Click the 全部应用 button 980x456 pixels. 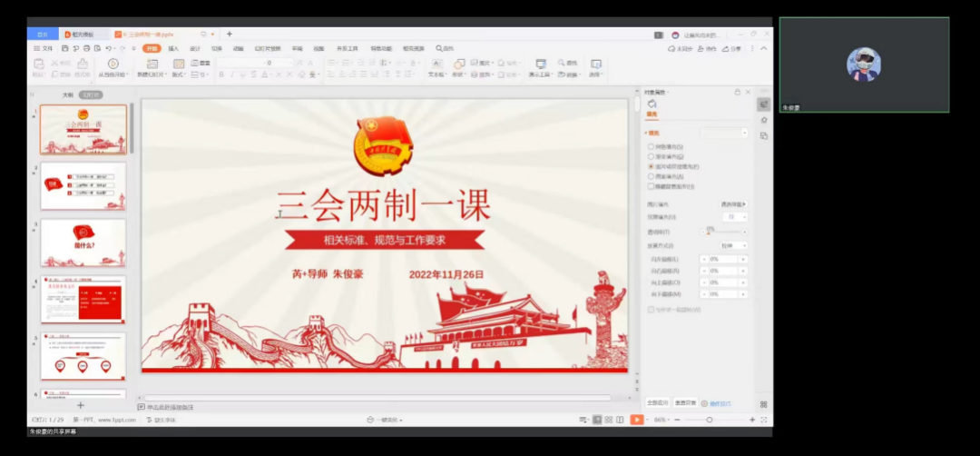[x=657, y=402]
